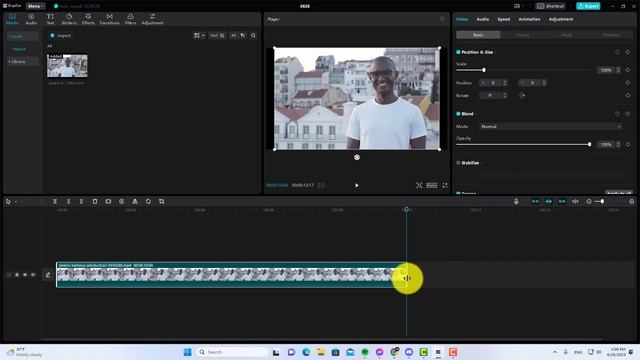This screenshot has height=360, width=640.
Task: Adjust the Scale slider
Action: point(484,70)
